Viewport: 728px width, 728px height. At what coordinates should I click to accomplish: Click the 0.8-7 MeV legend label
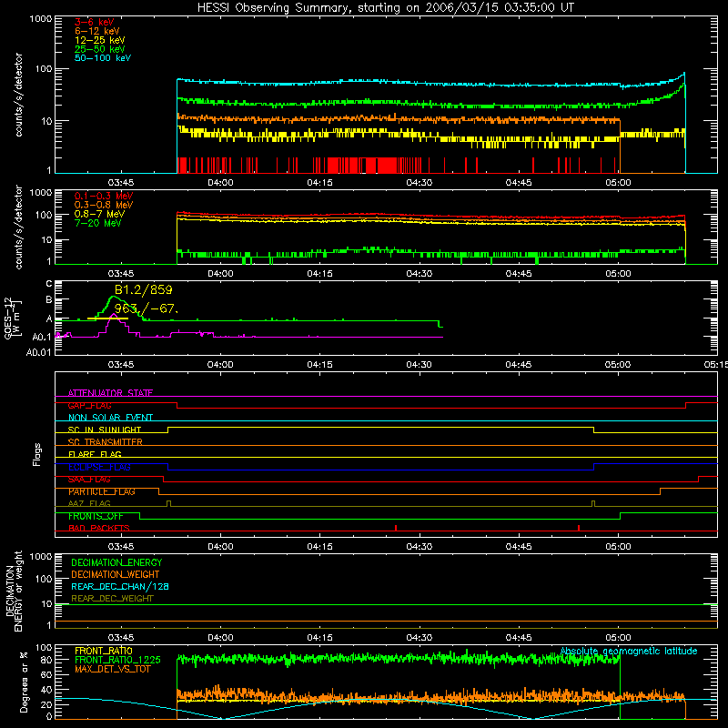pos(99,214)
